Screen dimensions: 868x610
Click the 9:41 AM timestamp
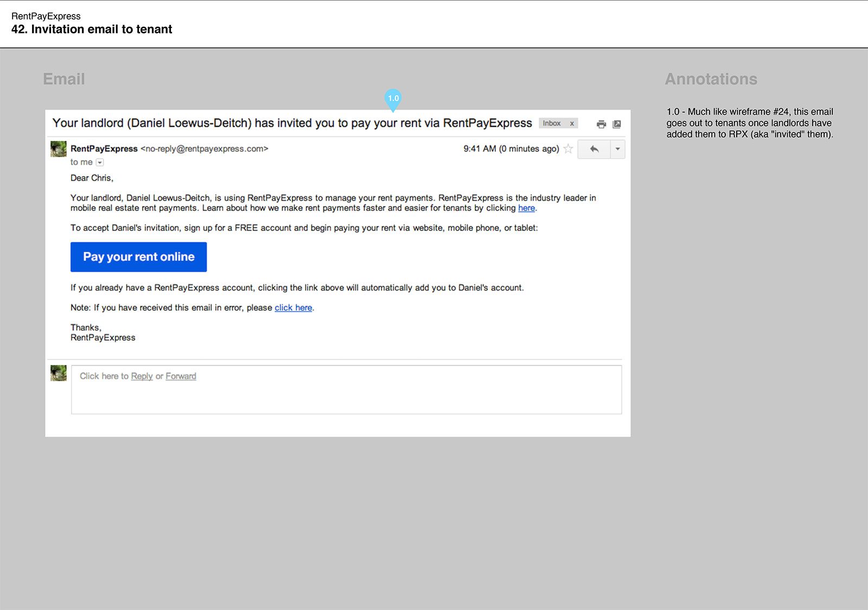[480, 149]
